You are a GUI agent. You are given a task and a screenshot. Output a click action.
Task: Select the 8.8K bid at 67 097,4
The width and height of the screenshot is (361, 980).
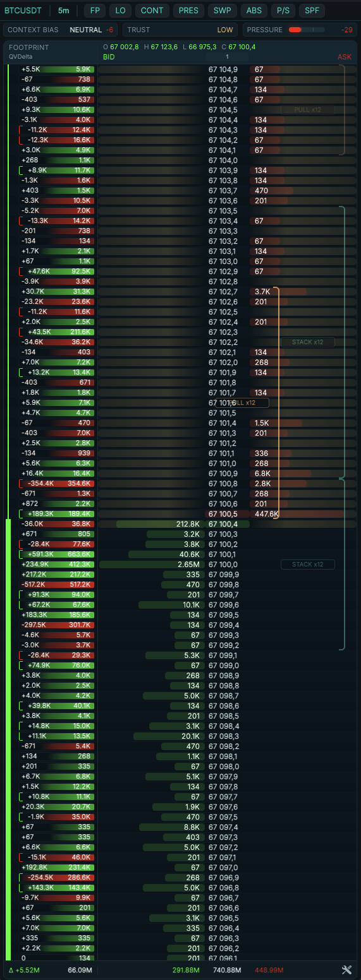point(192,827)
